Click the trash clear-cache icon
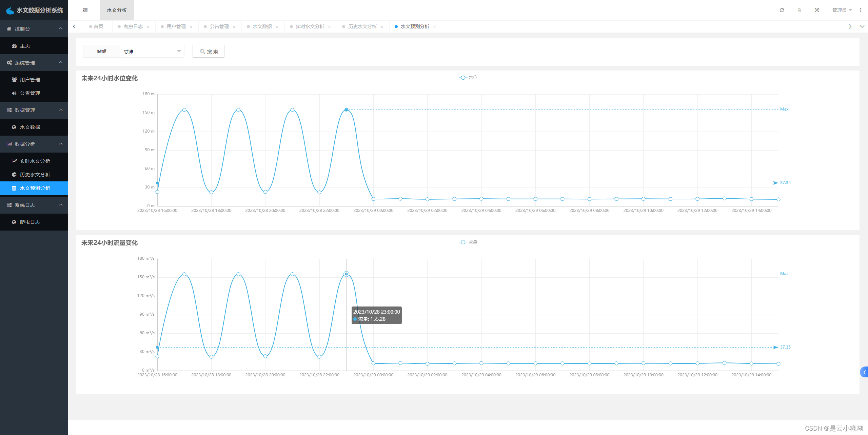868x435 pixels. pyautogui.click(x=799, y=10)
